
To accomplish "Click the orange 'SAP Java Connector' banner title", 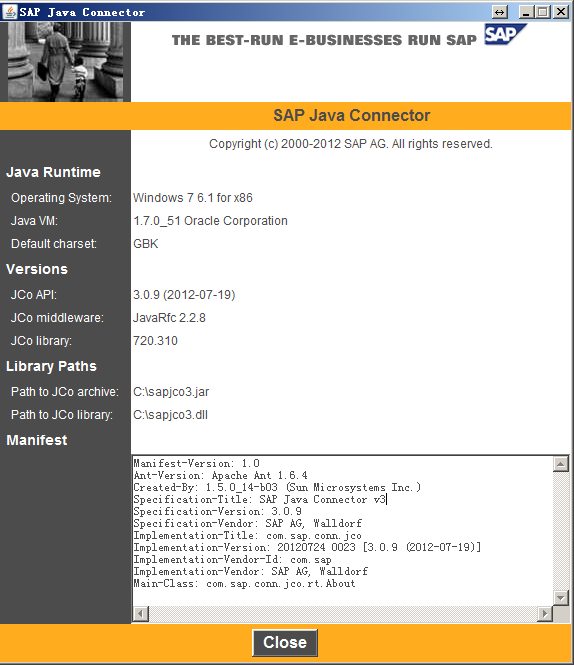I will [x=352, y=115].
